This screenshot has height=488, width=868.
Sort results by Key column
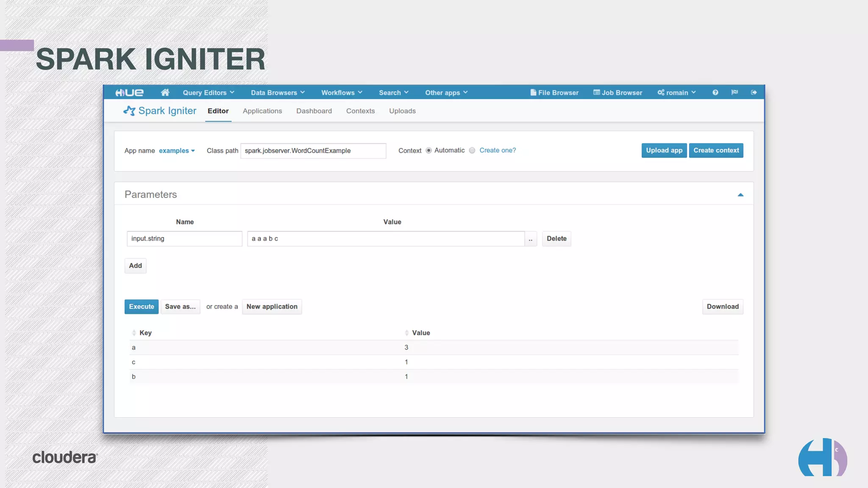click(x=145, y=333)
